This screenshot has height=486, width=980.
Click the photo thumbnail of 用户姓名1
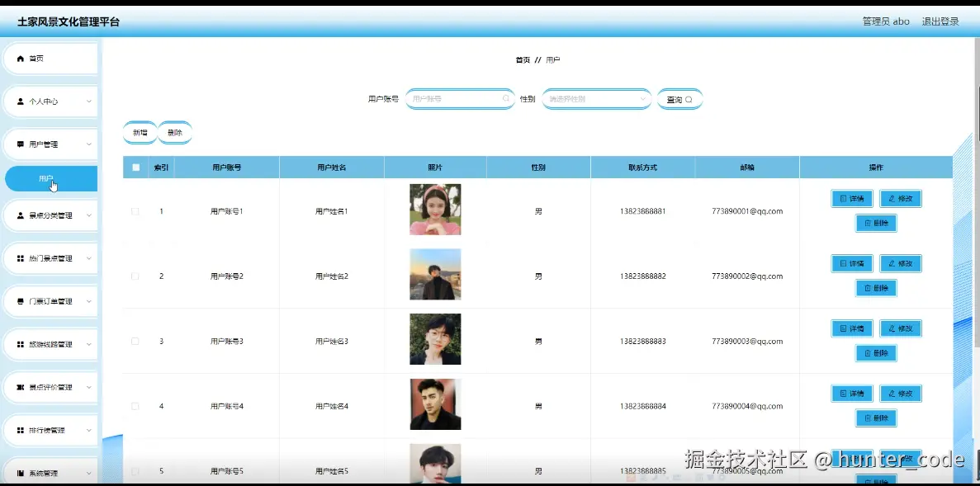pyautogui.click(x=435, y=210)
